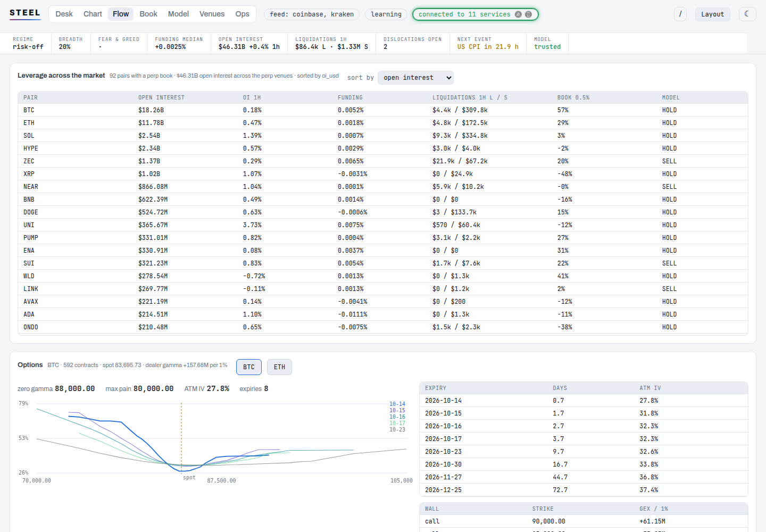
Task: Click the 2026-10-30 expiry row
Action: click(584, 464)
